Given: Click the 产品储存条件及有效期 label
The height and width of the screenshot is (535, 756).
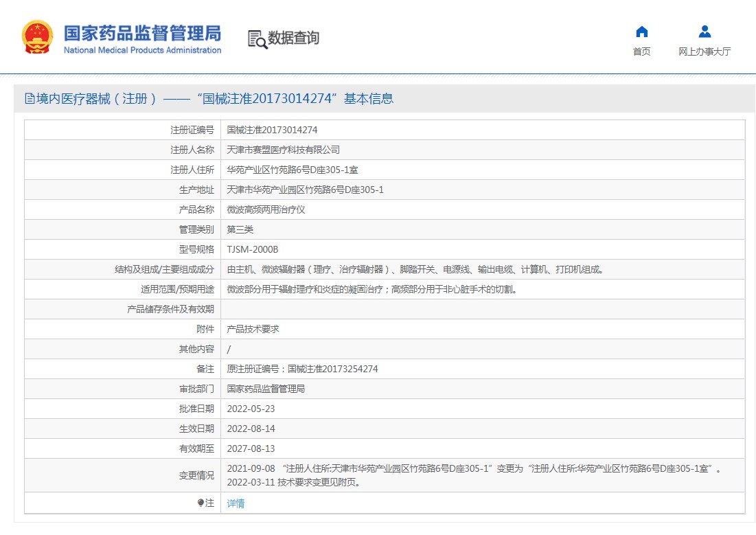Looking at the screenshot, I should point(171,309).
